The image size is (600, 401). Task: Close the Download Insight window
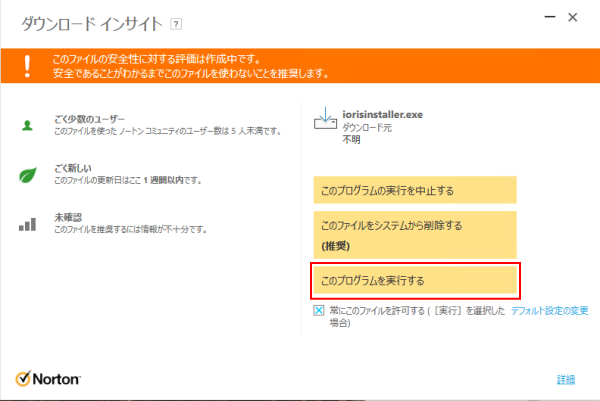pos(572,17)
